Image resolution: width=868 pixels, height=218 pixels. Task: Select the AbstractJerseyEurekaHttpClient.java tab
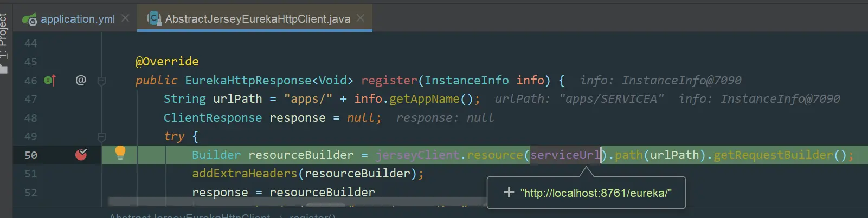point(258,19)
